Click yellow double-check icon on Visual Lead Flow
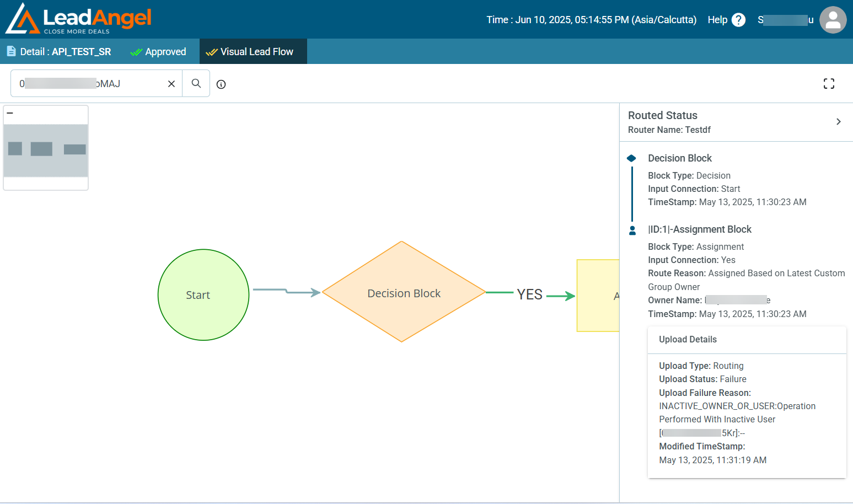This screenshot has width=853, height=504. tap(212, 52)
